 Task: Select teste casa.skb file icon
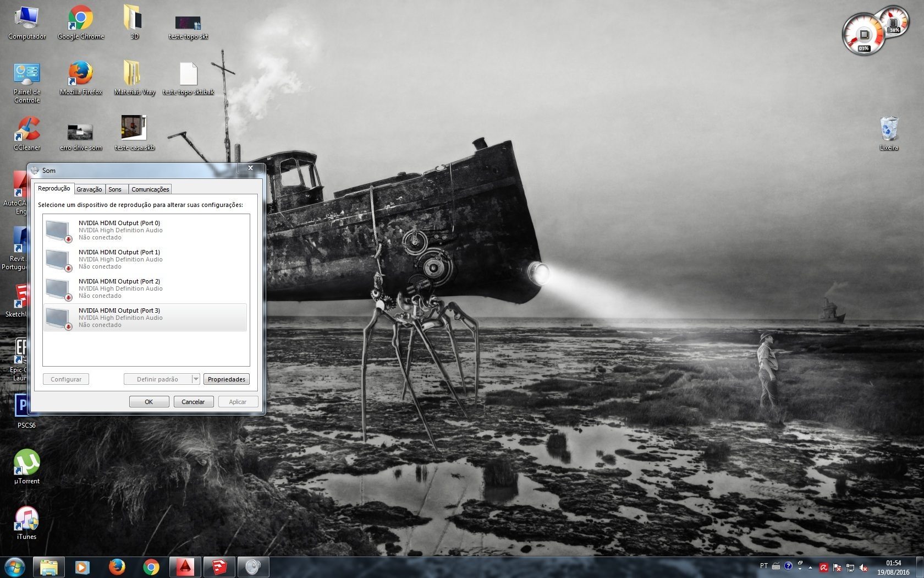[134, 133]
